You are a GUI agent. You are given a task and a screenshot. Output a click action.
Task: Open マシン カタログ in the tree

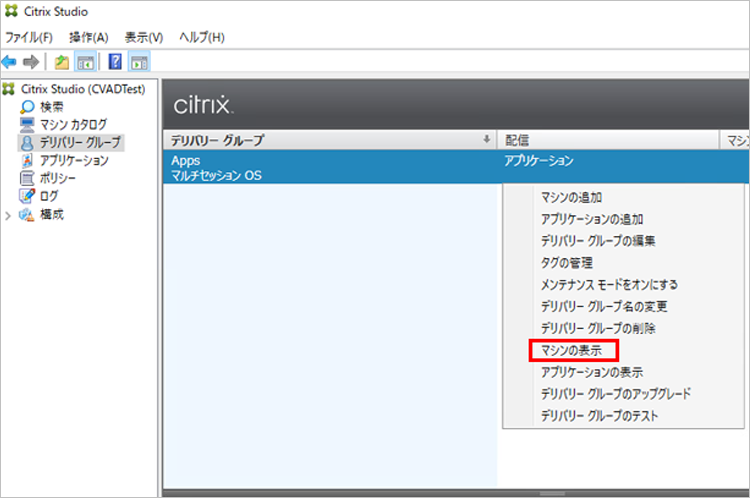pos(73,124)
